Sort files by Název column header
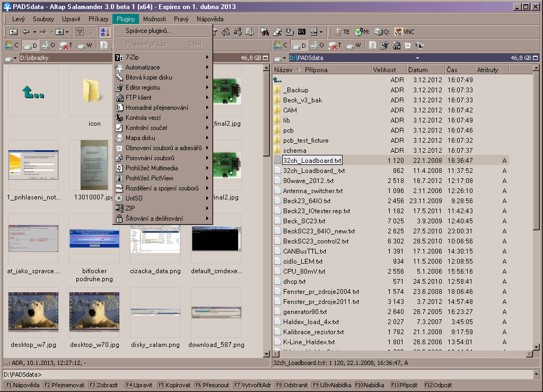The width and height of the screenshot is (543, 392). tap(284, 70)
